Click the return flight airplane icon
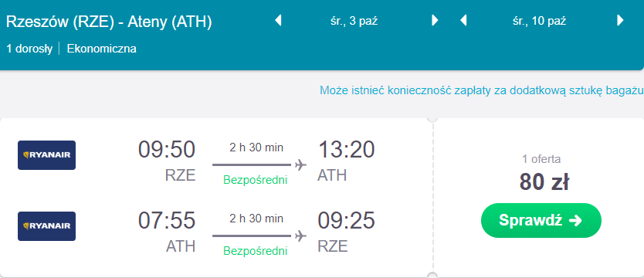 tap(301, 236)
